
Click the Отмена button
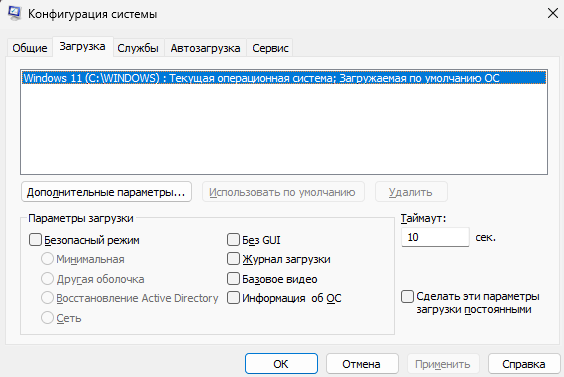[x=362, y=364]
